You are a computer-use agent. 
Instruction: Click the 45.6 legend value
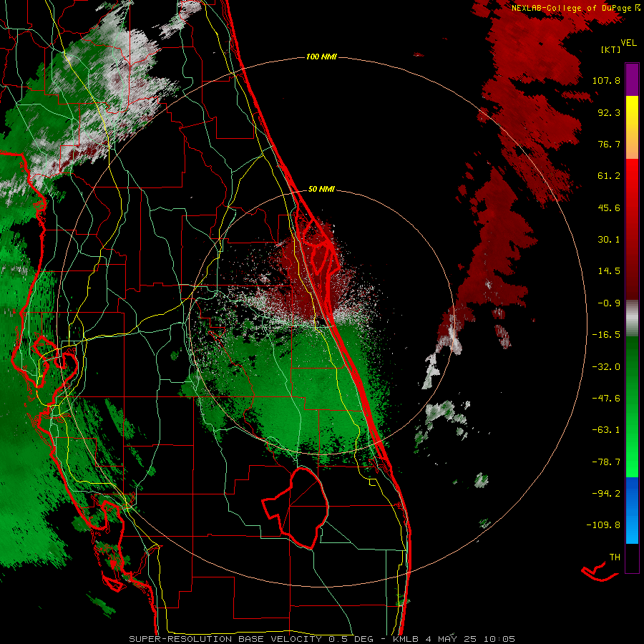pyautogui.click(x=609, y=208)
